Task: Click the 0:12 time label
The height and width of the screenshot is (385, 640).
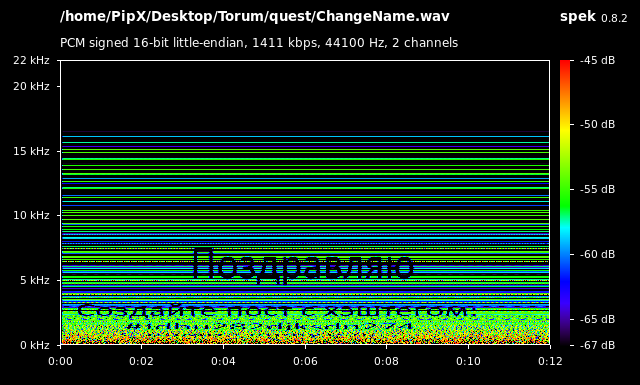Action: [550, 361]
